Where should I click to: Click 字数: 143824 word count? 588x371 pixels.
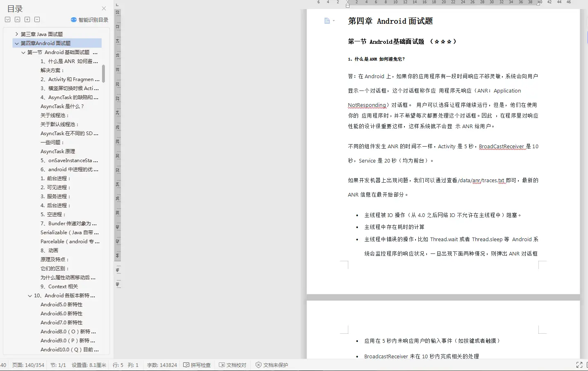(162, 365)
